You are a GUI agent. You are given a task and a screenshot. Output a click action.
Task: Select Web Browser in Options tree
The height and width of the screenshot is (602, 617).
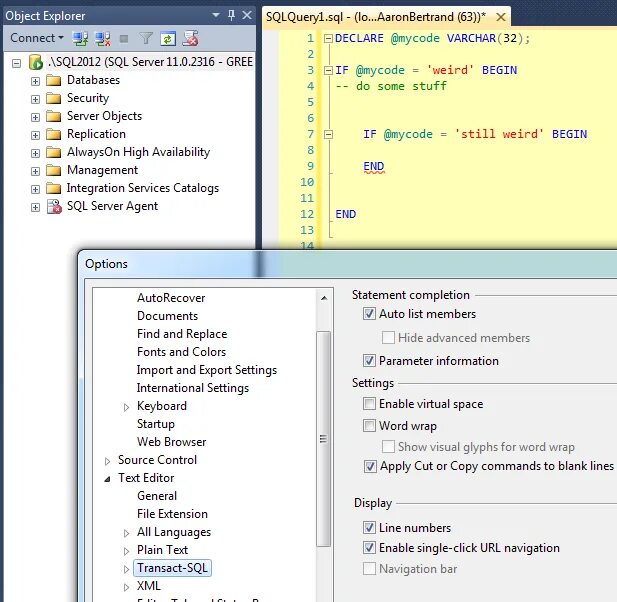coord(172,442)
